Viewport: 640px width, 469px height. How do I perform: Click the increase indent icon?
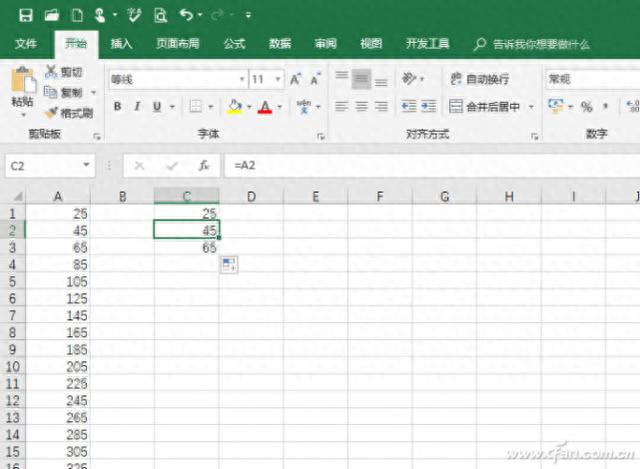click(429, 107)
